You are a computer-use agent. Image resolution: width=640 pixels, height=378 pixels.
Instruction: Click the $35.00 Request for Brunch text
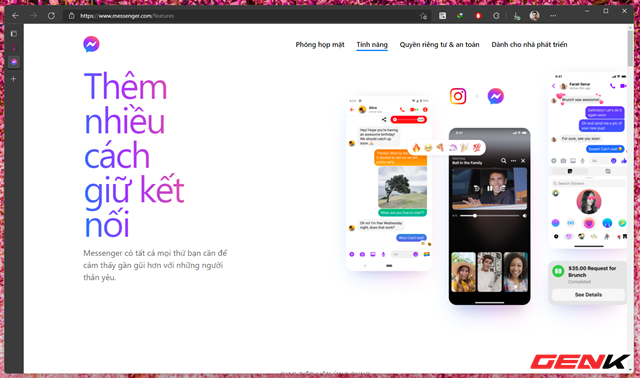592,271
